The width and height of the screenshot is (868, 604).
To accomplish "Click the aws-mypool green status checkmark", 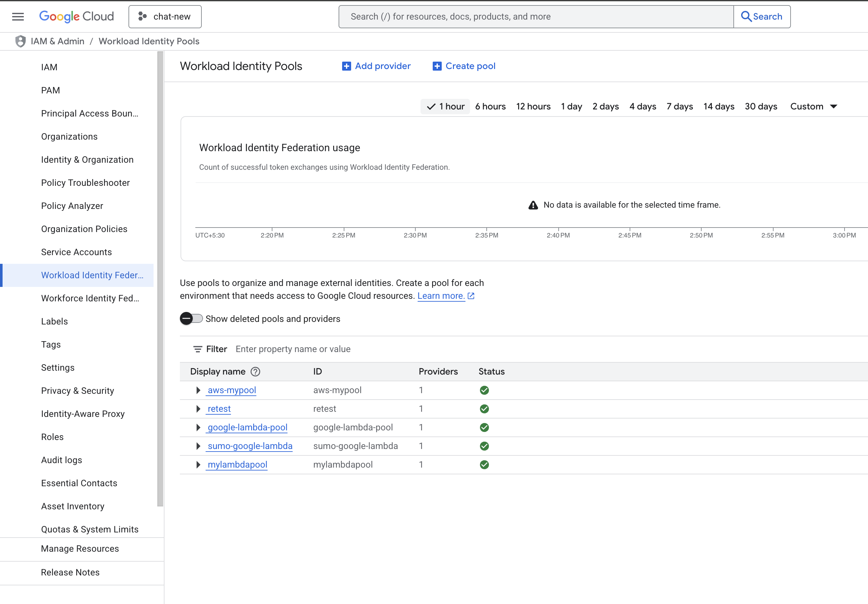I will pos(484,390).
